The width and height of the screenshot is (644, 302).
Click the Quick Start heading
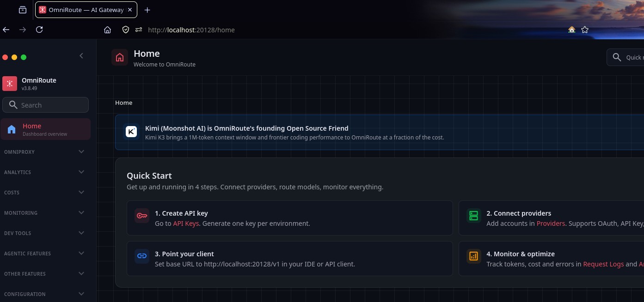pyautogui.click(x=149, y=175)
